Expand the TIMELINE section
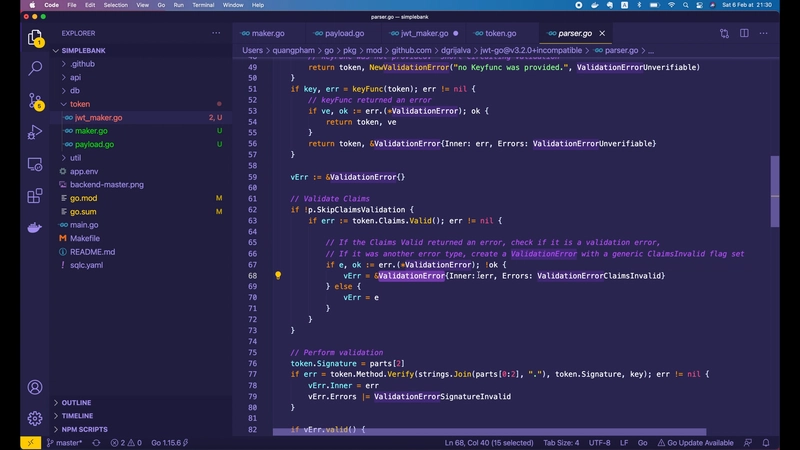Viewport: 800px width, 450px height. point(77,416)
